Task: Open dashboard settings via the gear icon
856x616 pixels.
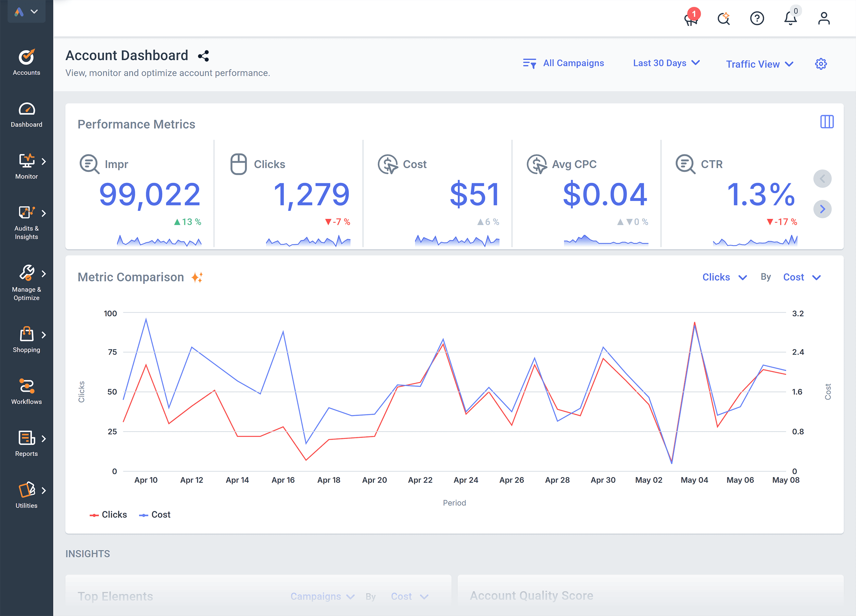Action: (x=820, y=64)
